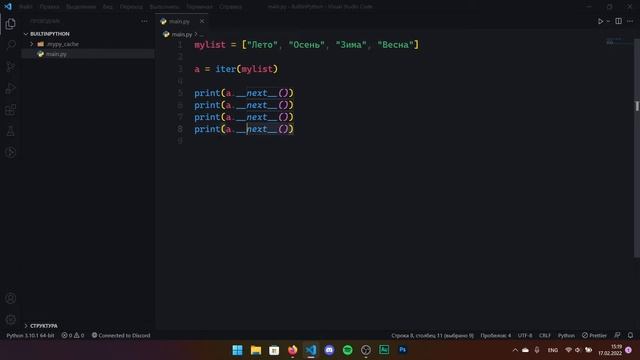Open the Accounts menu icon
Image resolution: width=640 pixels, height=360 pixels.
(x=11, y=298)
